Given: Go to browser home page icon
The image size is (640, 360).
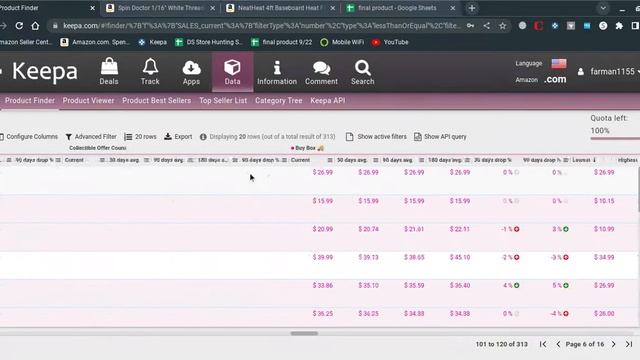Looking at the screenshot, I should (35, 26).
